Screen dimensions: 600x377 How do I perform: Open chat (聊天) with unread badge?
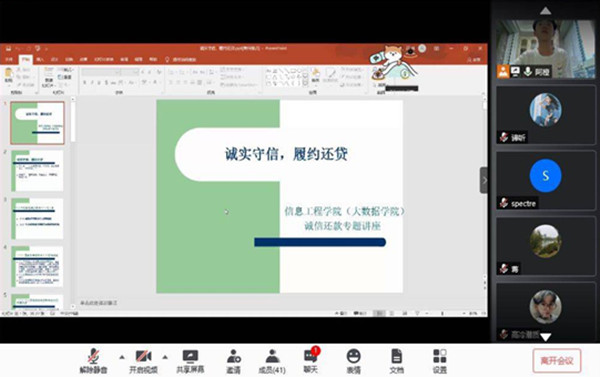[x=311, y=361]
